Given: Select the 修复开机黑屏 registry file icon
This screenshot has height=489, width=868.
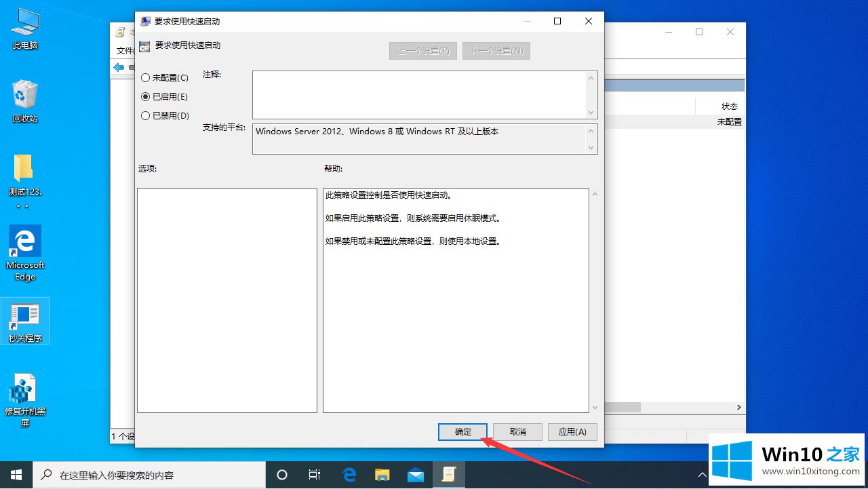Looking at the screenshot, I should tap(25, 400).
